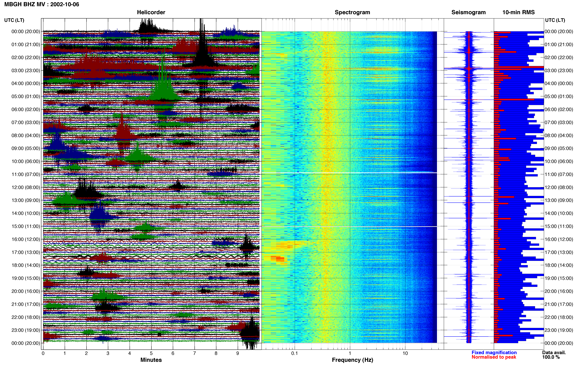Image resolution: width=588 pixels, height=368 pixels.
Task: Click the '10-min RMS' panel heading
Action: pos(518,12)
